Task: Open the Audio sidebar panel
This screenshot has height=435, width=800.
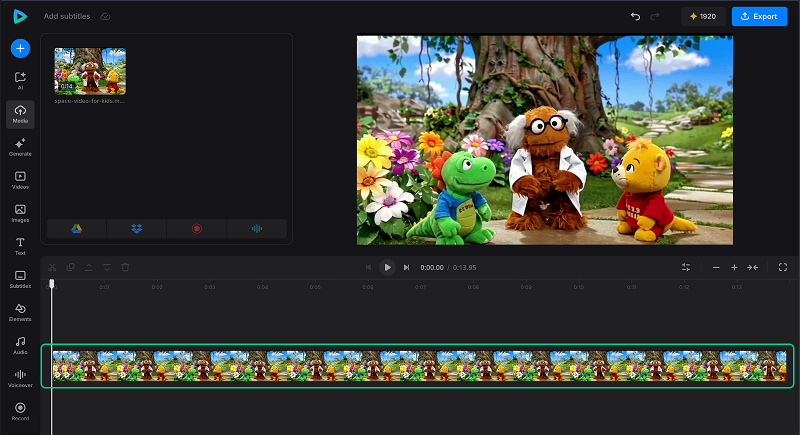Action: (20, 345)
